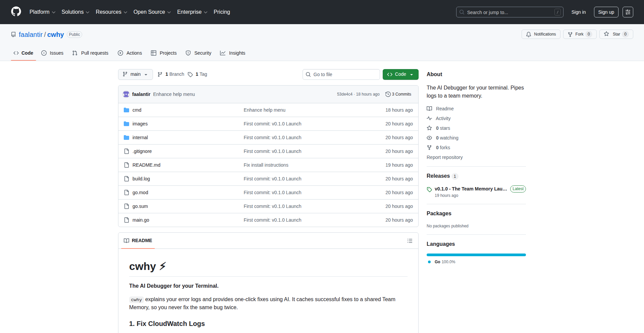Open the Pull requests tab
This screenshot has width=644, height=333.
coord(91,53)
